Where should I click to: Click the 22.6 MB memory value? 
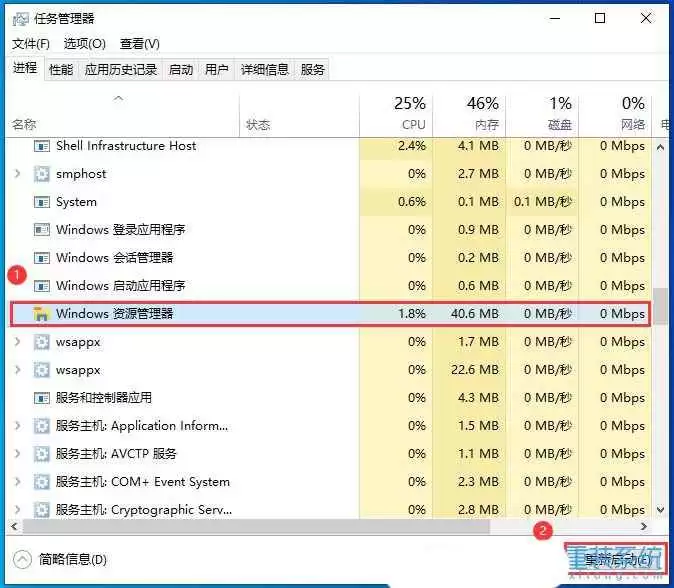[x=475, y=370]
